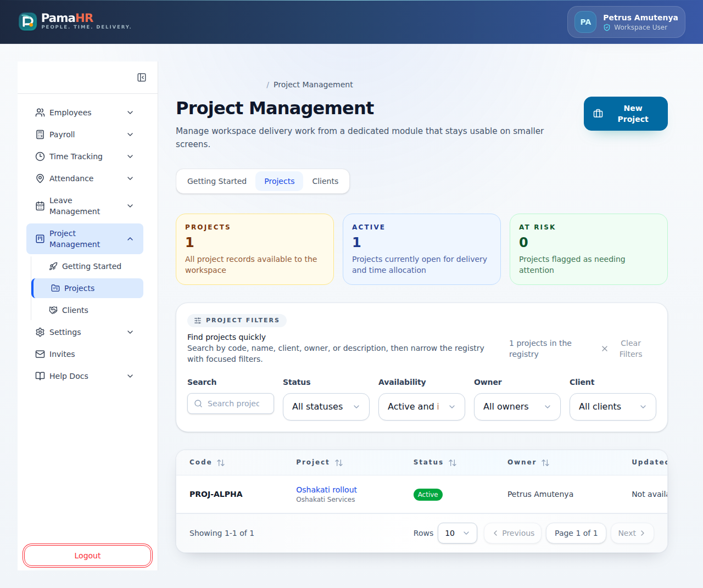703x588 pixels.
Task: Click the Page 1 of 1 button
Action: [x=576, y=533]
